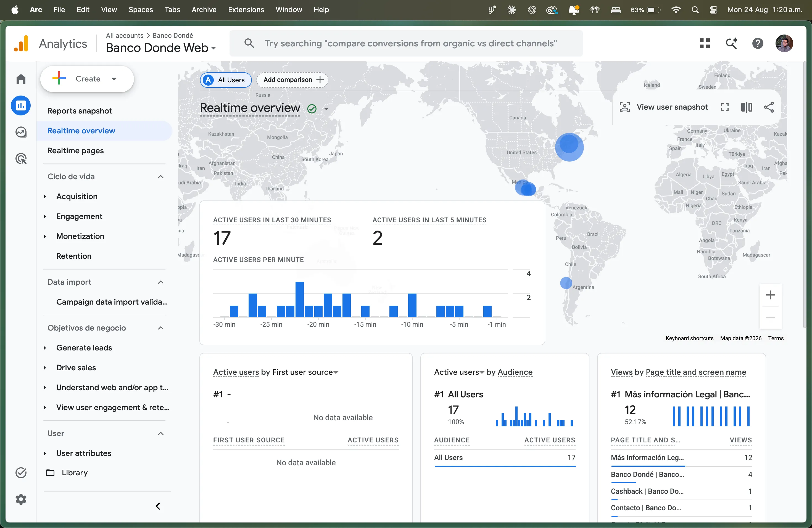The width and height of the screenshot is (812, 528).
Task: Expand the Acquisition tree item
Action: (45, 196)
